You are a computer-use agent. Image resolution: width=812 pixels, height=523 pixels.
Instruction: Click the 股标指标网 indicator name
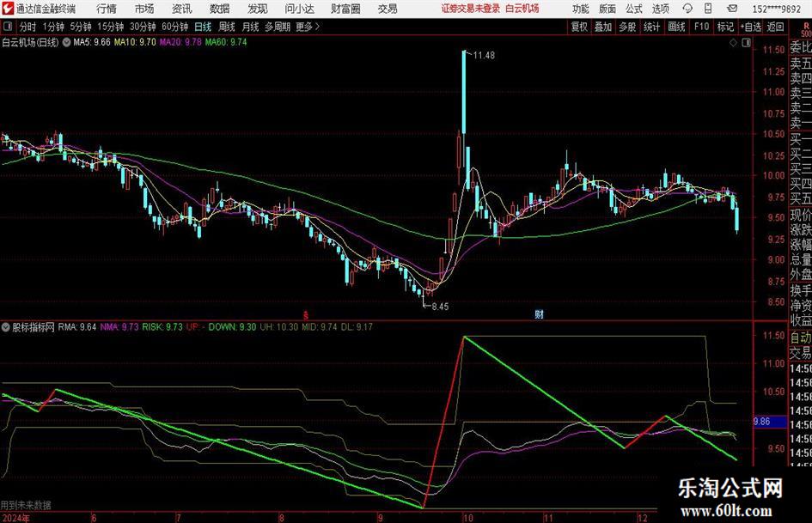point(34,327)
